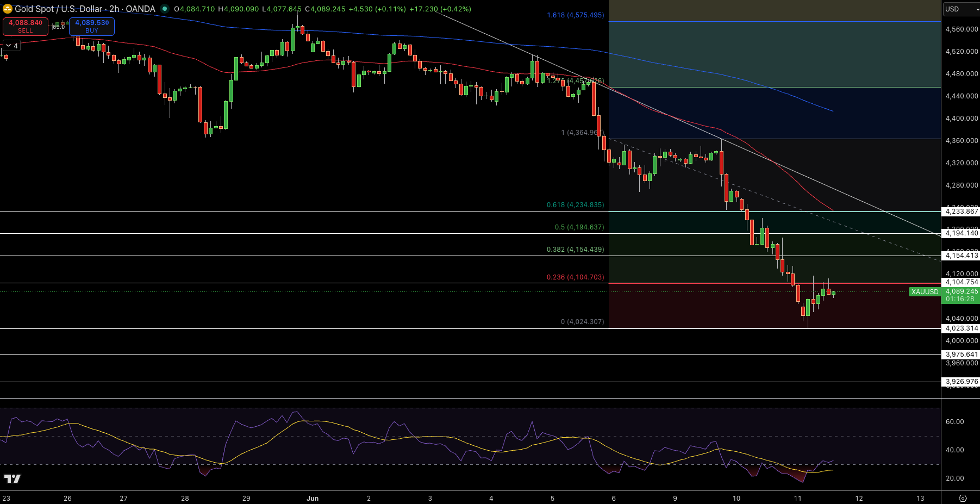
Task: Click the Gold Spot / U.S. Dollar title
Action: 59,9
